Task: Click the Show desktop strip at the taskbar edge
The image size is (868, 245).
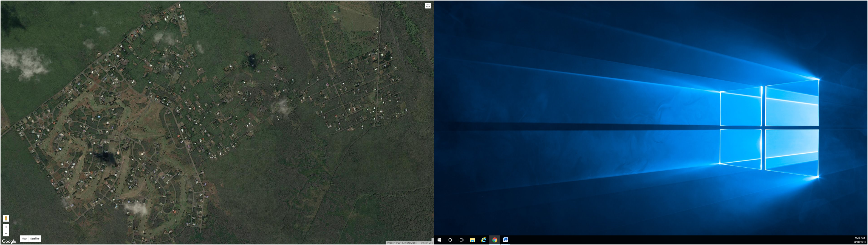Action: (867, 240)
